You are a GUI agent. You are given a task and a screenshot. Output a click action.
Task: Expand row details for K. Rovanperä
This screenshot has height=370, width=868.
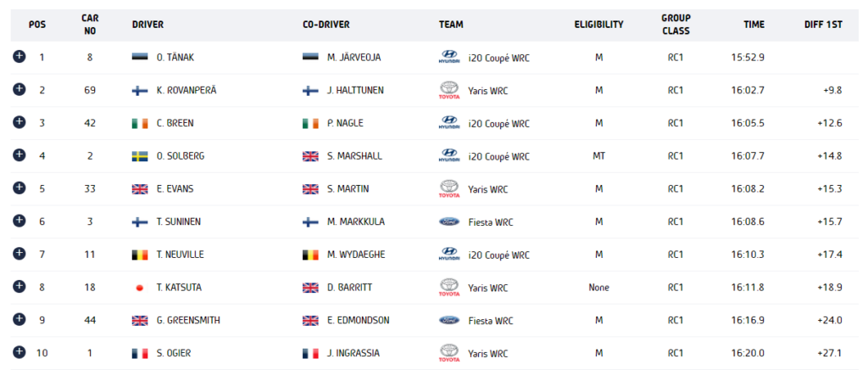click(x=19, y=89)
